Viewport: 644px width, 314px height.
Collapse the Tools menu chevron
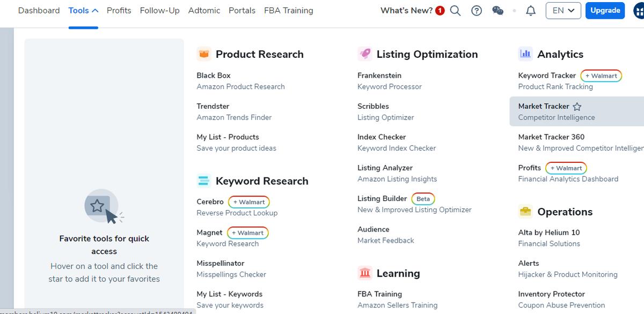click(x=95, y=11)
